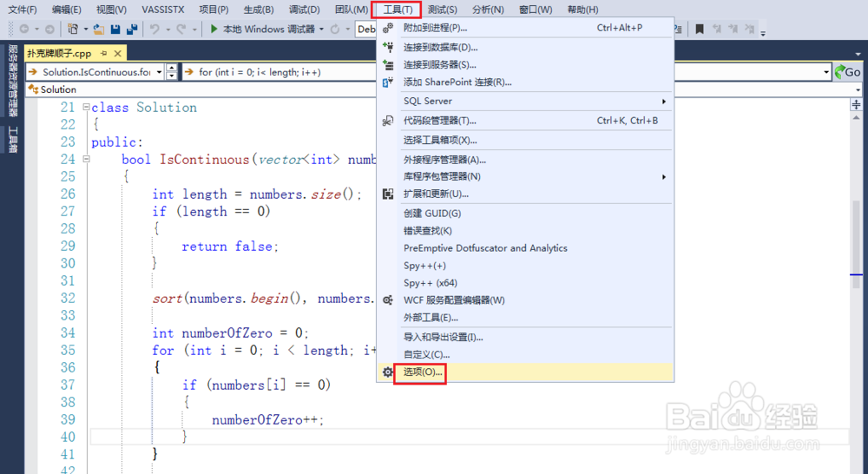Open the 帮助(H) menu

(582, 10)
